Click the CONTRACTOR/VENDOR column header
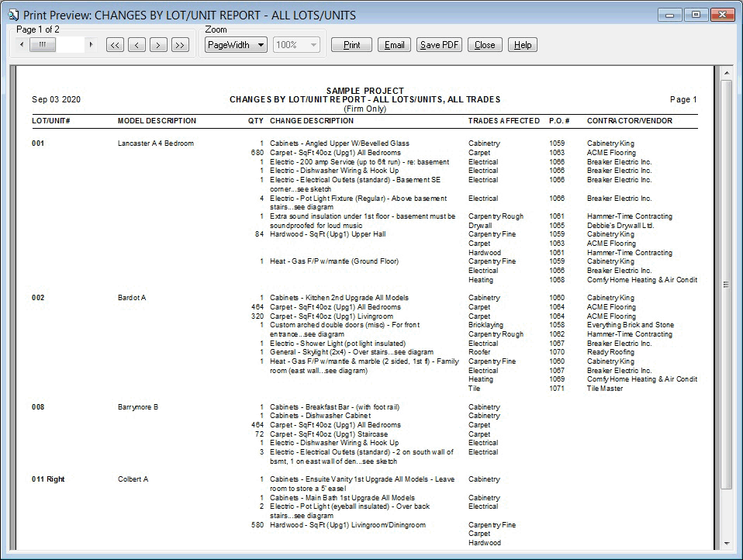 (x=630, y=121)
